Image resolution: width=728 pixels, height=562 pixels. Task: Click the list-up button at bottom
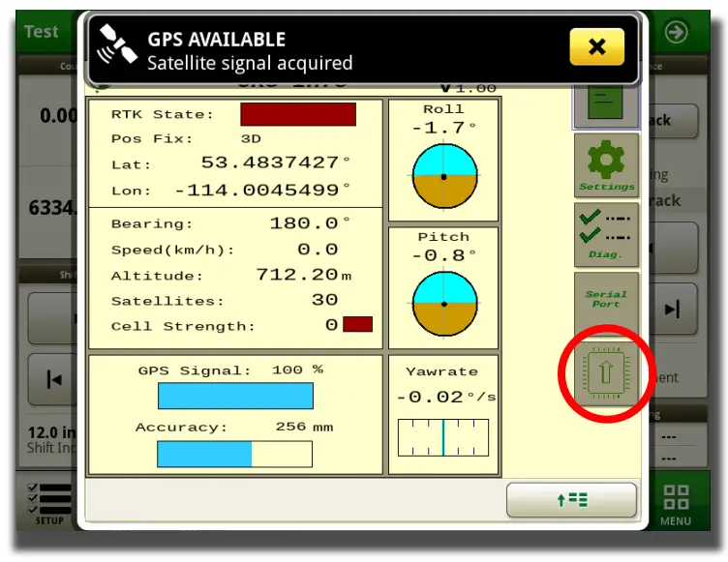(x=571, y=500)
